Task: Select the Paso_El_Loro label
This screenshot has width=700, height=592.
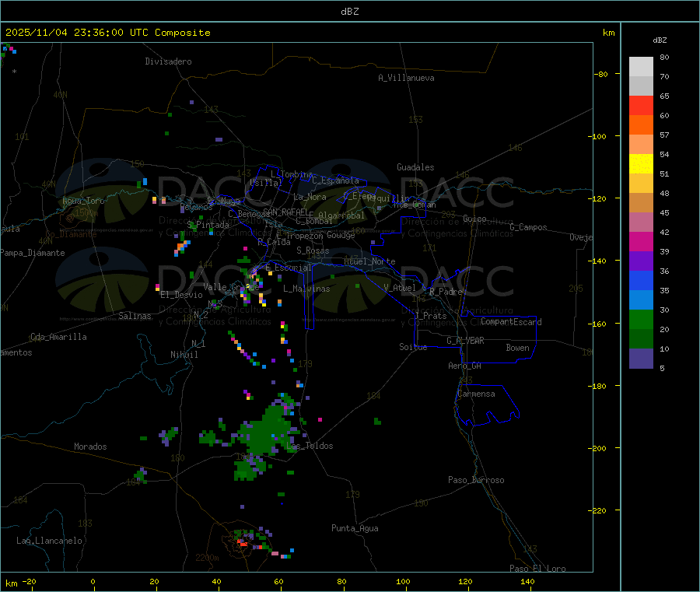Action: [x=538, y=569]
